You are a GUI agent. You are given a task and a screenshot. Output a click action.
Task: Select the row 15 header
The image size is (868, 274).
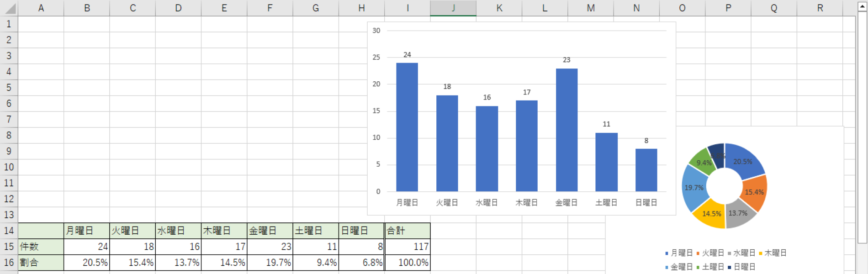(9, 247)
